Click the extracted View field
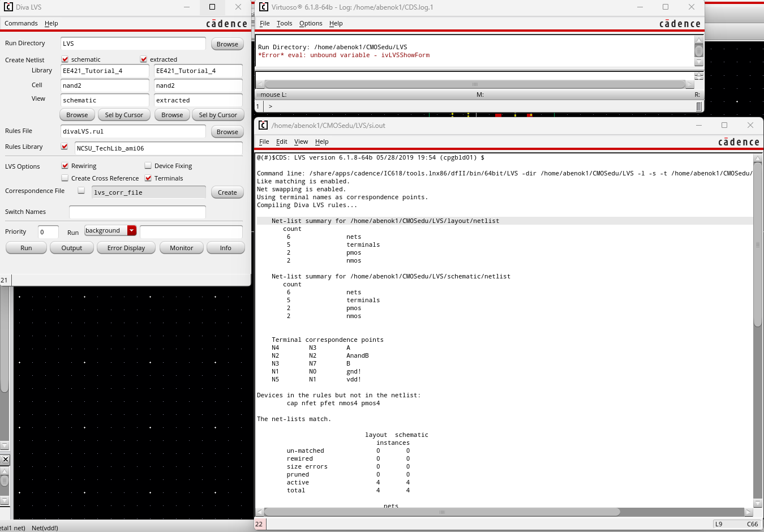This screenshot has width=764, height=532. point(198,100)
